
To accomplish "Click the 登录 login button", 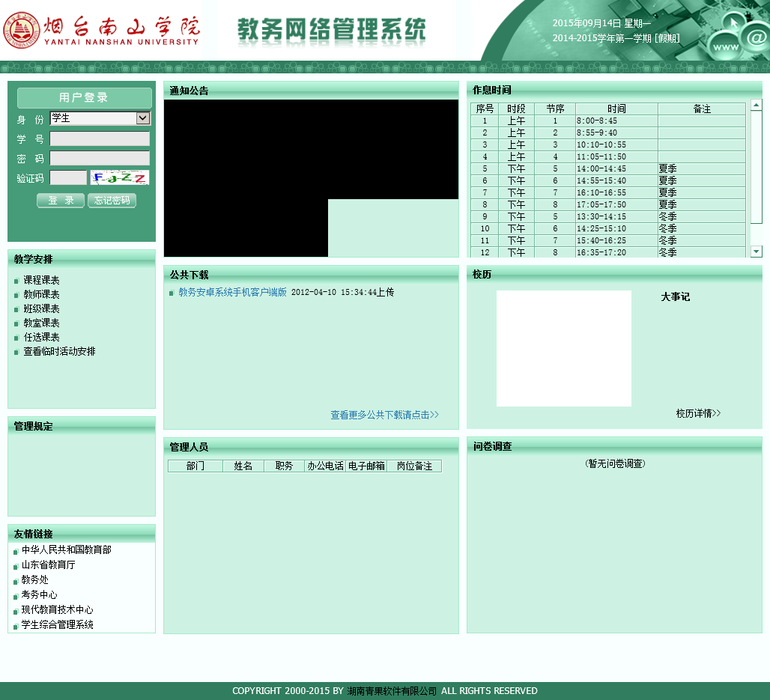I will [61, 201].
